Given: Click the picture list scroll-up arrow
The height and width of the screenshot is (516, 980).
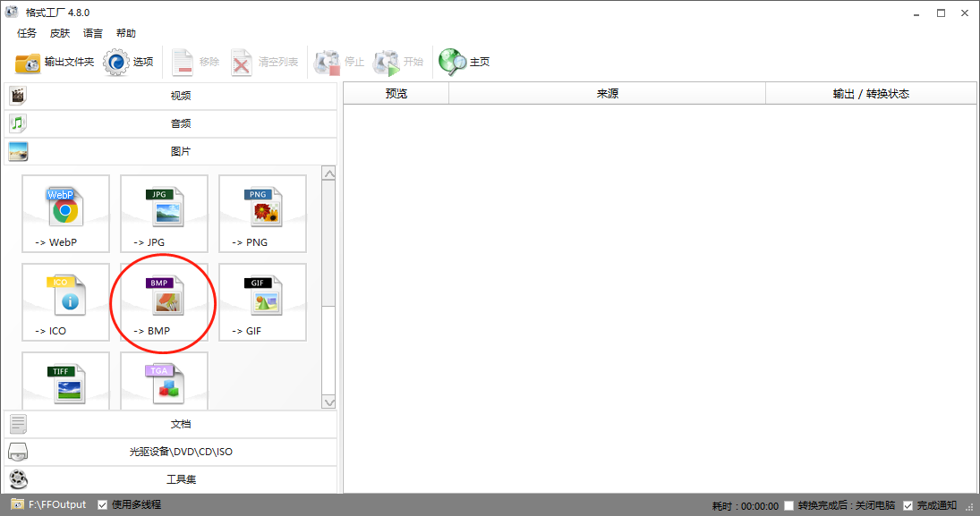Looking at the screenshot, I should coord(328,173).
